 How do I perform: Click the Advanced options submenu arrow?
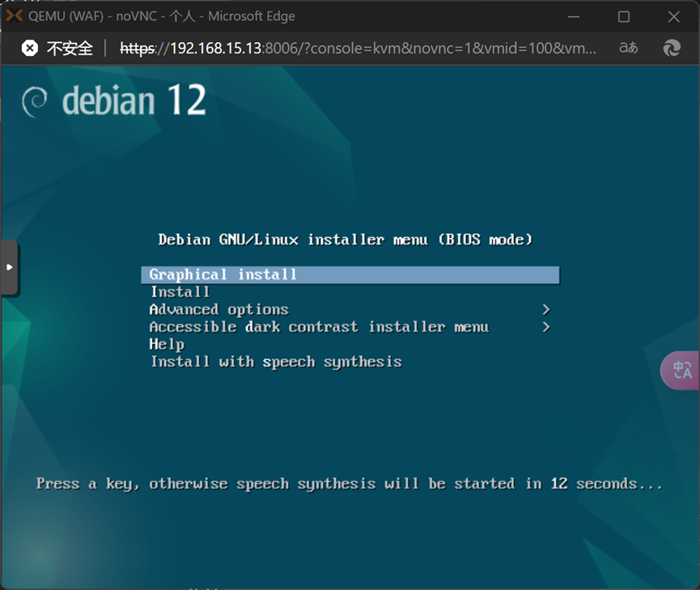coord(545,309)
